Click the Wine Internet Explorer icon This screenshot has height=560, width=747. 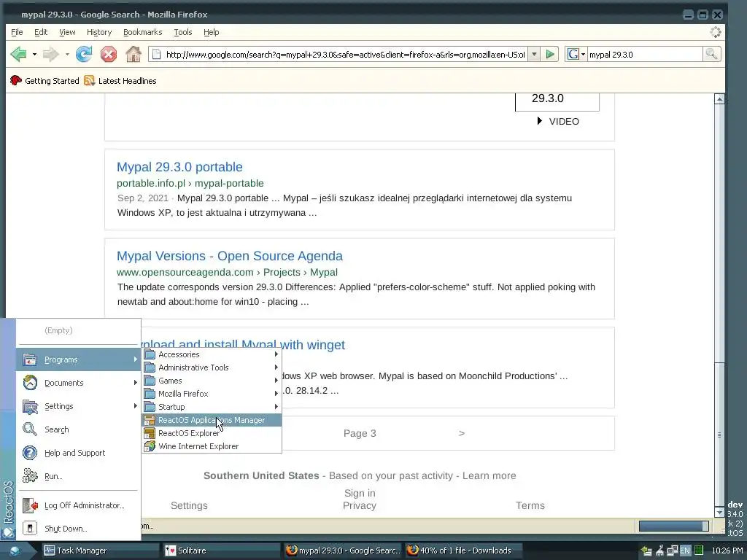click(150, 446)
